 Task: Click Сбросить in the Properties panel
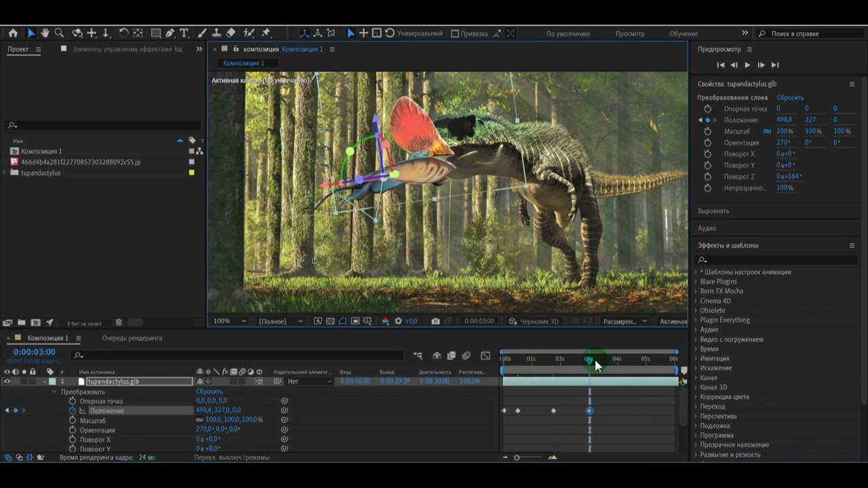point(790,98)
